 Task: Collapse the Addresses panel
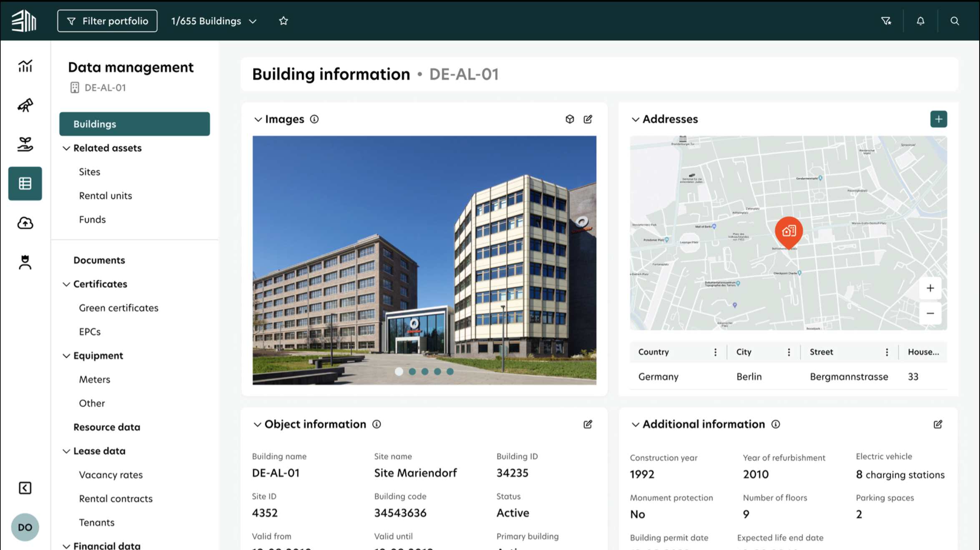tap(635, 120)
